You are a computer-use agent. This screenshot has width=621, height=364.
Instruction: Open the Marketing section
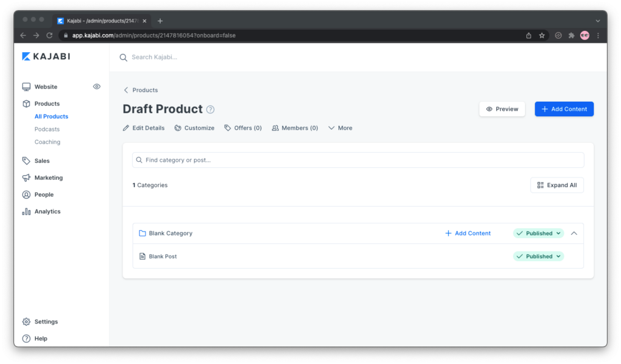(49, 177)
